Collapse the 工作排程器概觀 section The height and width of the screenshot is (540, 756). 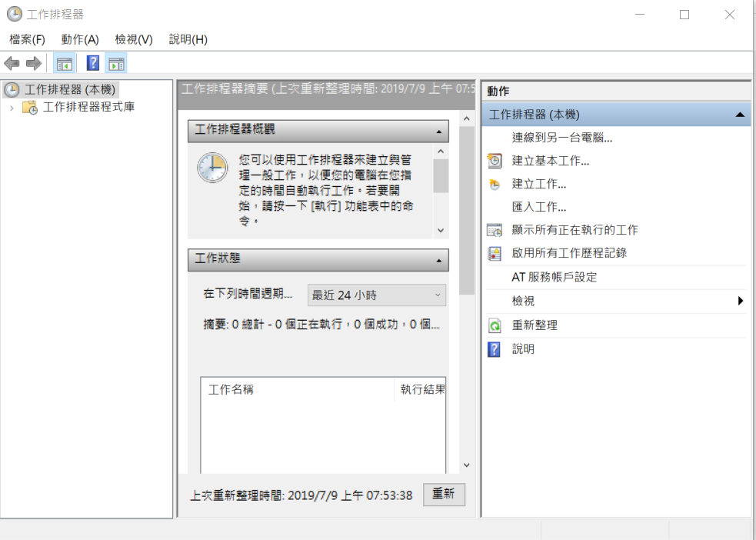tap(438, 131)
